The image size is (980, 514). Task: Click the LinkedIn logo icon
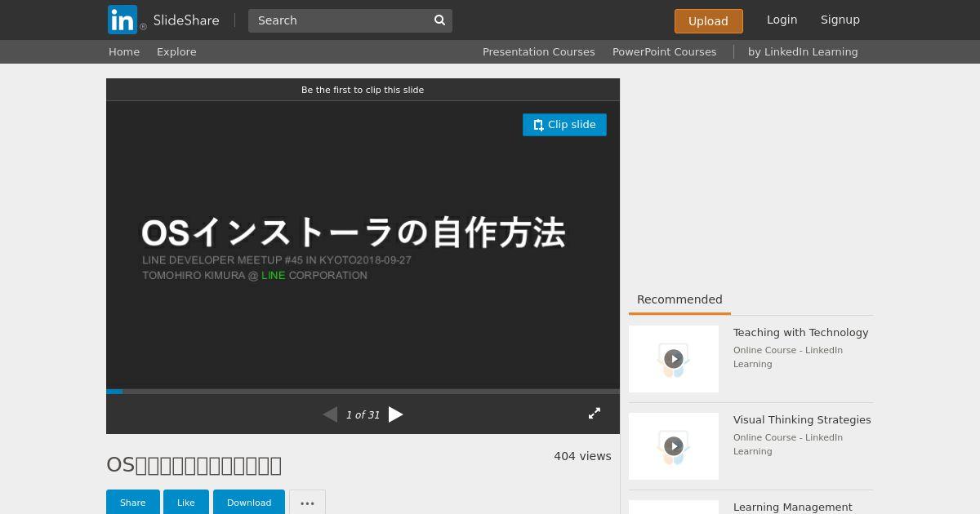click(x=122, y=20)
